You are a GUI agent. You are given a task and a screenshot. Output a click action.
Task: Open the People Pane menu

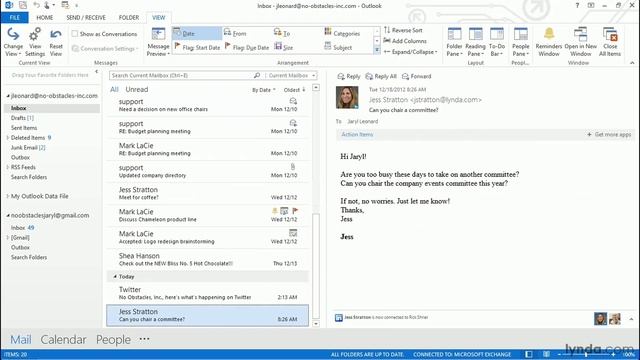(520, 42)
